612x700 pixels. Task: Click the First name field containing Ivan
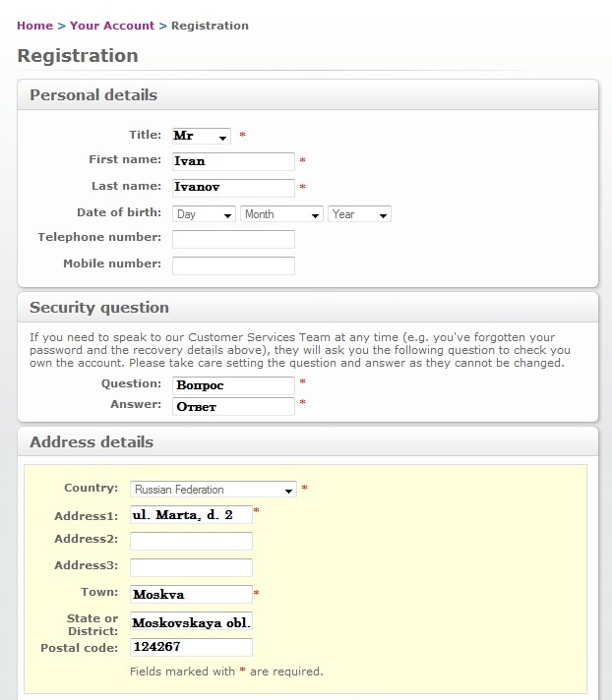click(x=233, y=161)
